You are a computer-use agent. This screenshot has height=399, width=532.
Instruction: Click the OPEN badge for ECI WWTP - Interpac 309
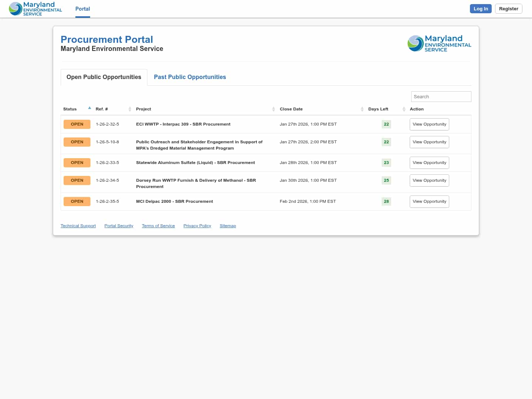point(77,124)
